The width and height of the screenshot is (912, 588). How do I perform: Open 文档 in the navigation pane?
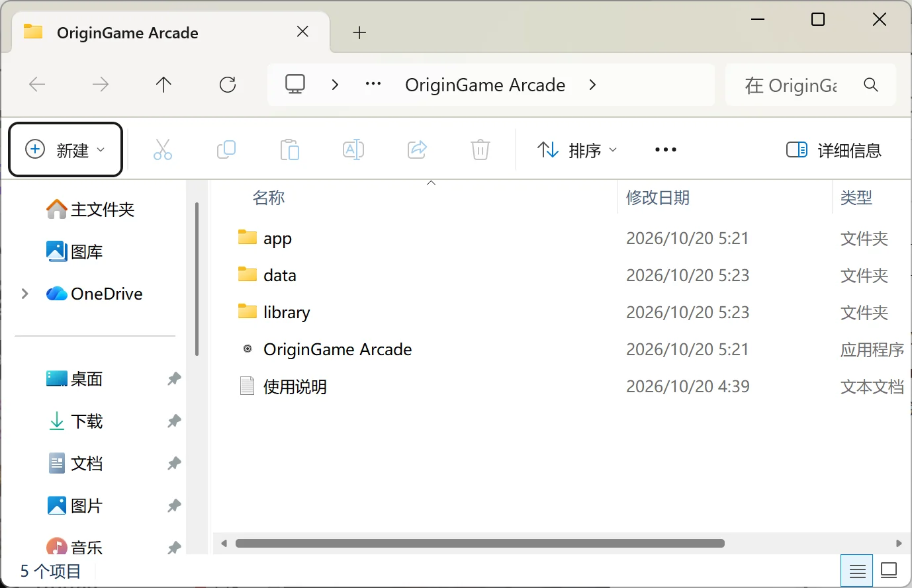74,464
